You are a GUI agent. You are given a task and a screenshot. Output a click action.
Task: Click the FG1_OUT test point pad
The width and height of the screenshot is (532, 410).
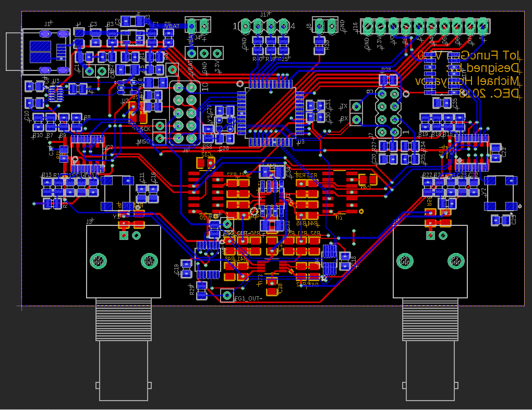(227, 295)
